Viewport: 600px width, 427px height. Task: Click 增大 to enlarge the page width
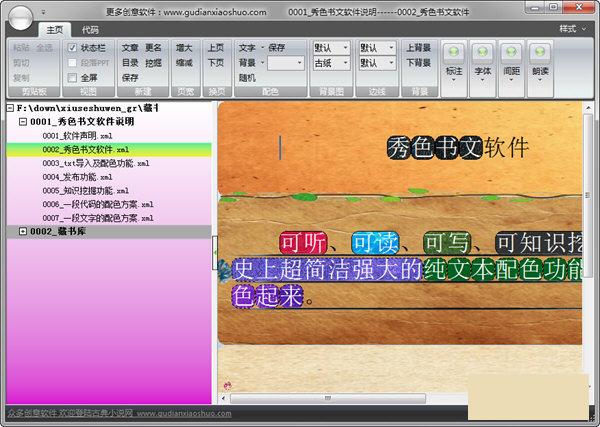[185, 47]
